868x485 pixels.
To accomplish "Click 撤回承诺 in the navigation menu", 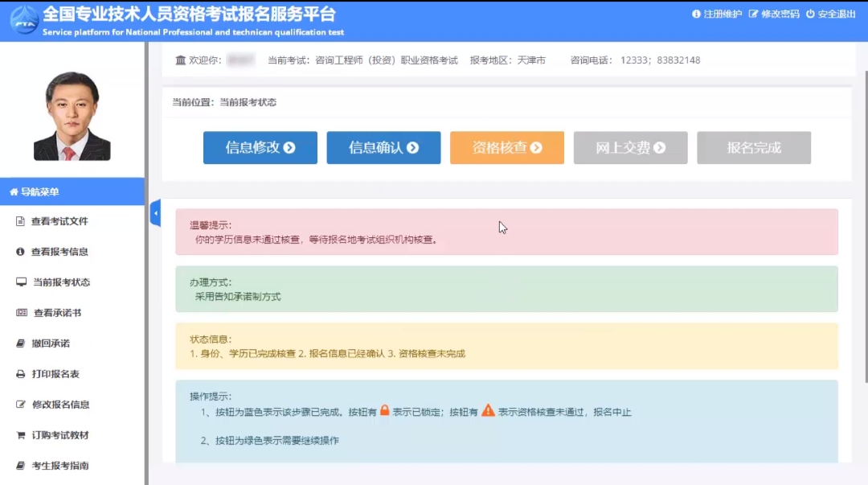I will [x=51, y=343].
